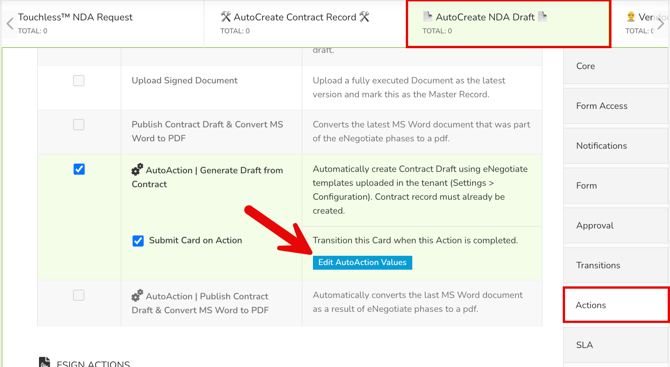Click the Upload Signed Document label
The width and height of the screenshot is (670, 367).
click(184, 80)
